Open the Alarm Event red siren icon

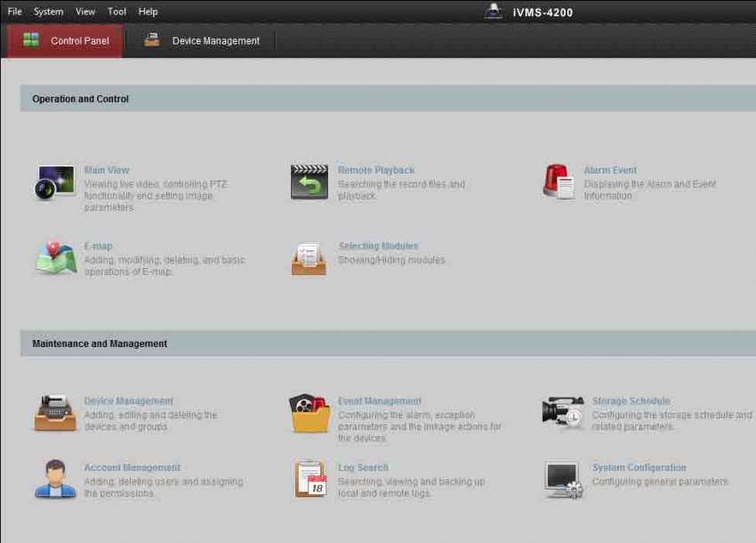coord(559,182)
